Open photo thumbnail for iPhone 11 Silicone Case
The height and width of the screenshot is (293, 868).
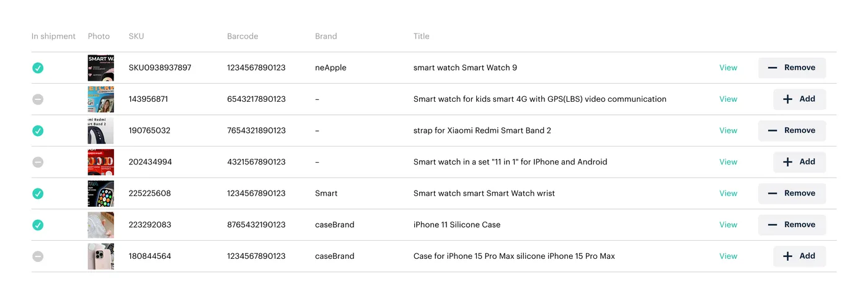click(100, 225)
